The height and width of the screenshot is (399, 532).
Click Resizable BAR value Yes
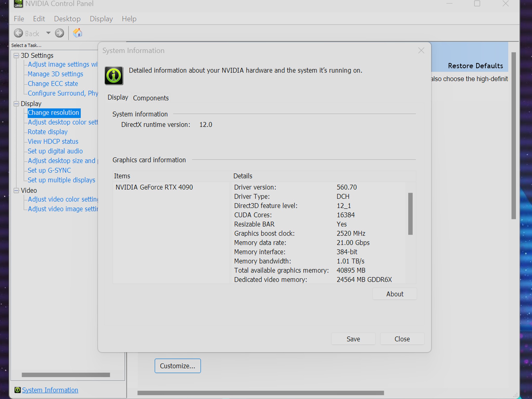(x=342, y=224)
